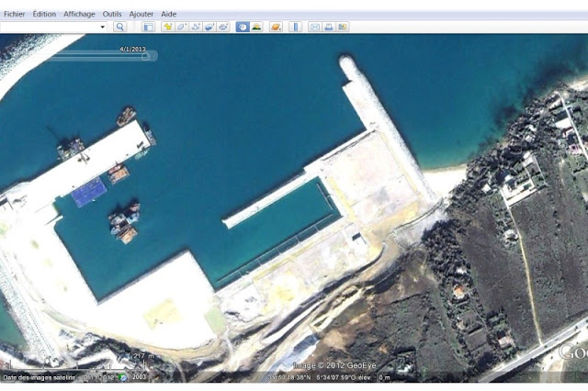Click the historical imagery time slider handle
This screenshot has width=588, height=391.
145,56
